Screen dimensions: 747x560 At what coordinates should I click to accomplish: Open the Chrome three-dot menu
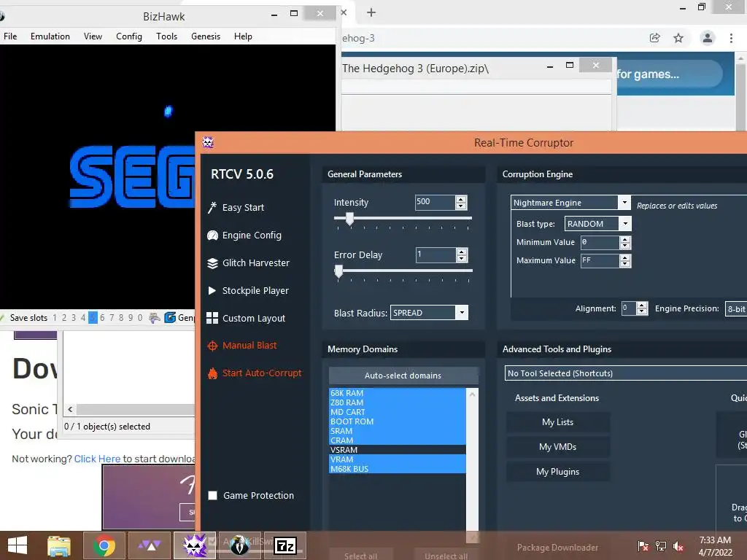click(x=731, y=38)
